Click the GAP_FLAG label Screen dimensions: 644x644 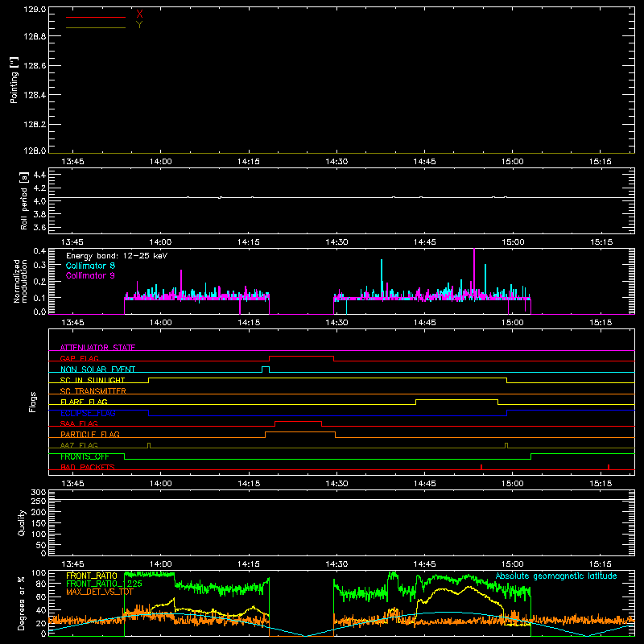coord(79,358)
